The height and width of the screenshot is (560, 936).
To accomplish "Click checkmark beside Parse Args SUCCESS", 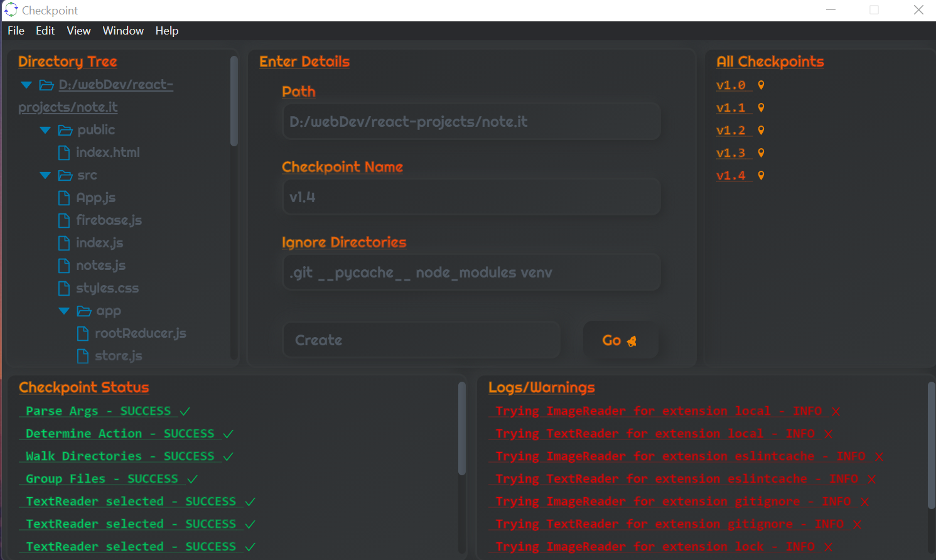I will 185,412.
